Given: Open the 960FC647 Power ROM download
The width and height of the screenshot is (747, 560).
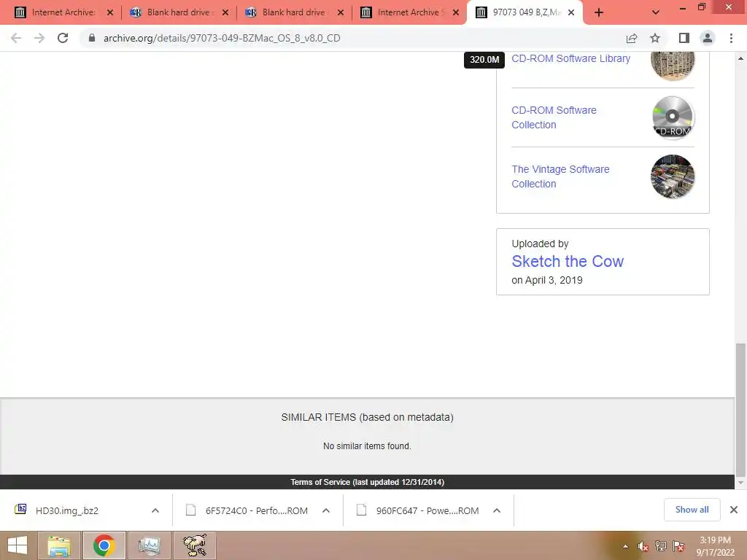Looking at the screenshot, I should click(427, 510).
